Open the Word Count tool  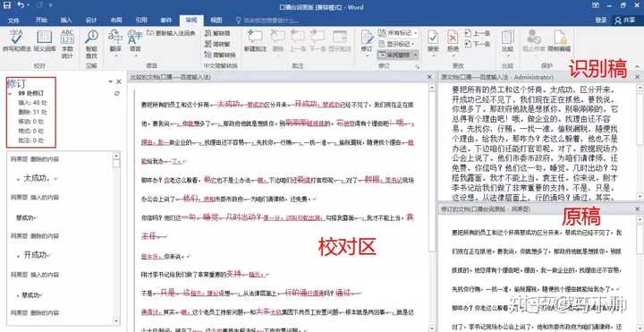67,40
